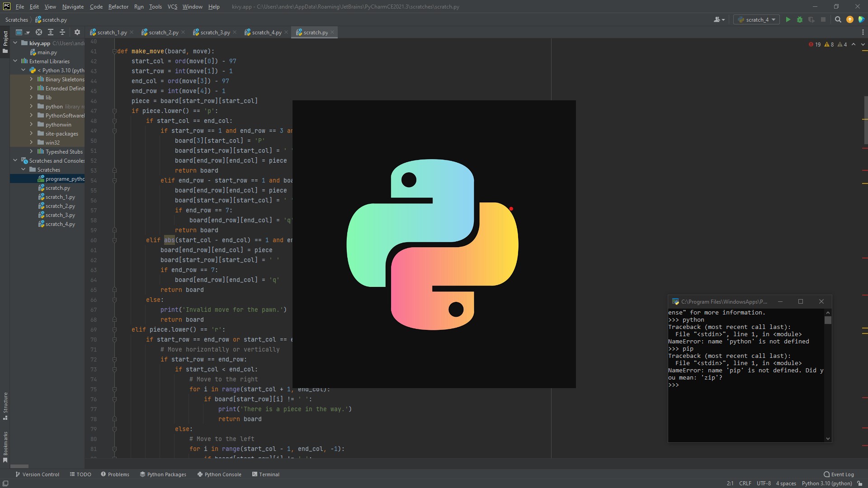The height and width of the screenshot is (488, 868).
Task: Click the weak warning count indicator 4
Action: click(x=842, y=44)
